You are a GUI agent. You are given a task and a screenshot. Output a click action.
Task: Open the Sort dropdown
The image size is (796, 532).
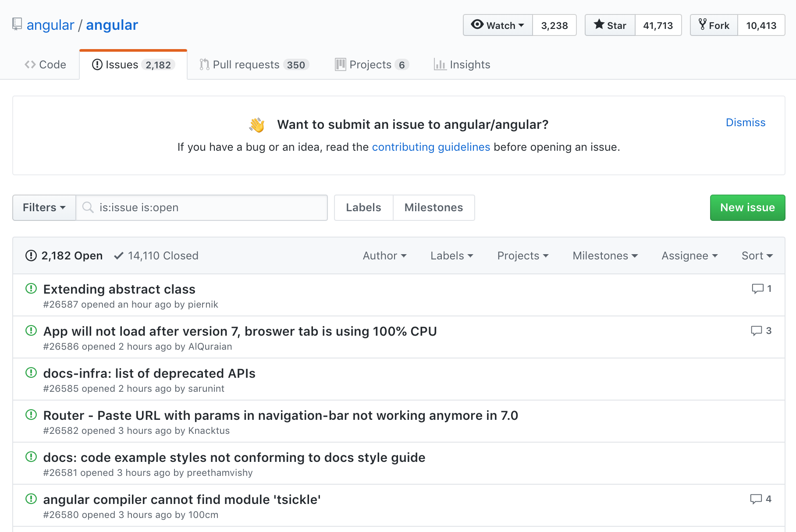757,255
